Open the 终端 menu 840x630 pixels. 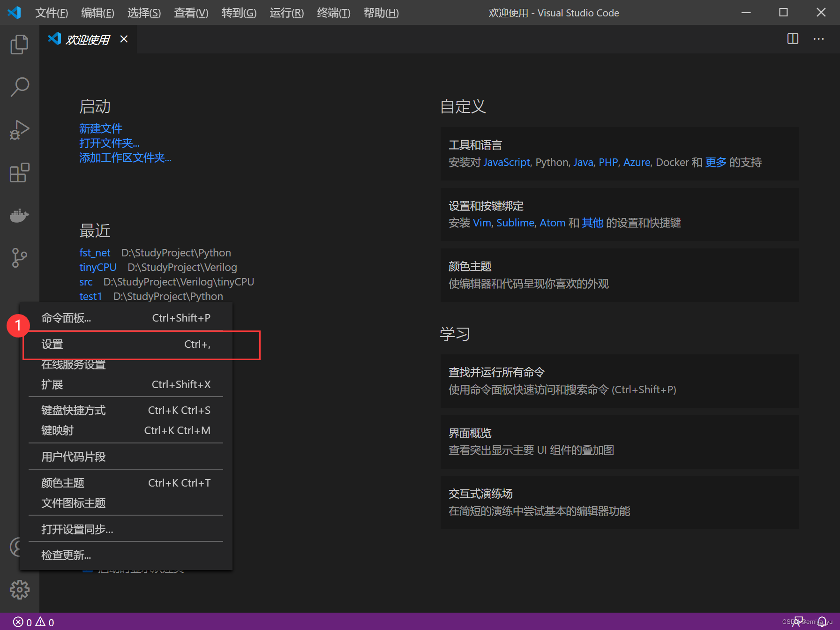pyautogui.click(x=333, y=13)
